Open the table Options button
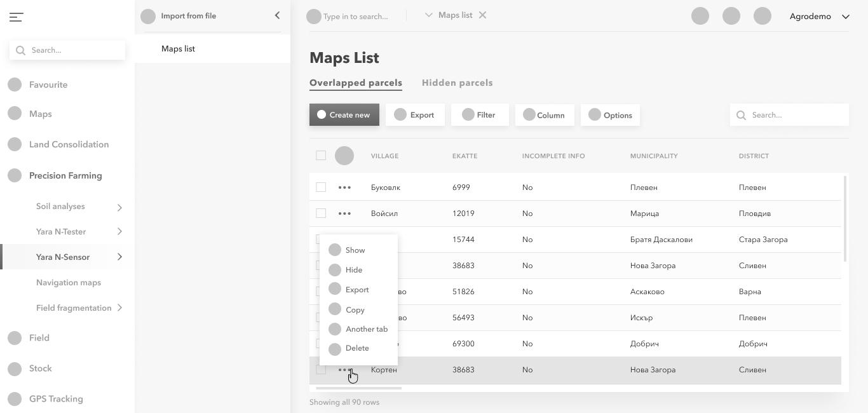 [610, 115]
